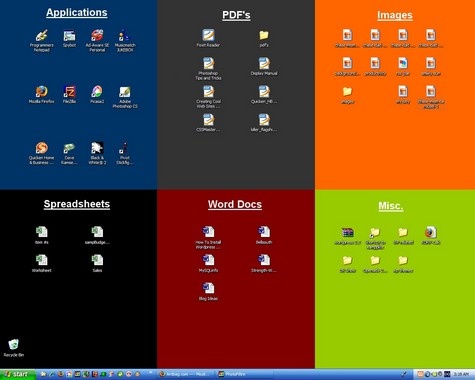
Task: Select the Black & White 2 game icon
Action: coord(97,153)
